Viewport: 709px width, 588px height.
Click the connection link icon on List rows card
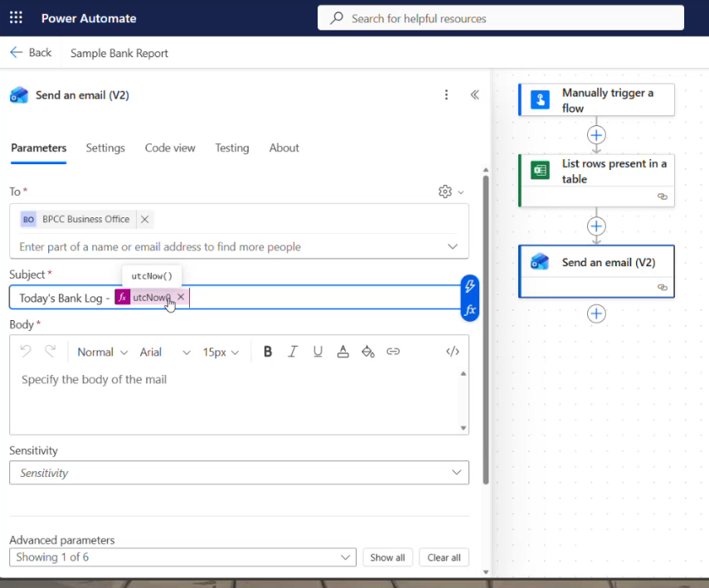663,197
